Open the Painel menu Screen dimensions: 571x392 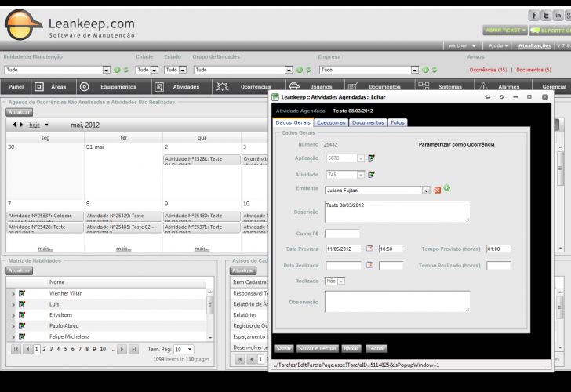click(16, 86)
